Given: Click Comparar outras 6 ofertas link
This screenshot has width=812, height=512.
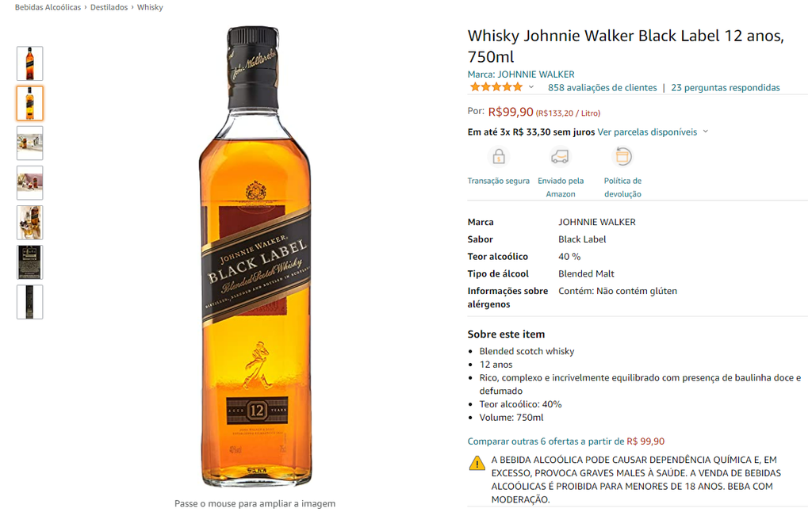Looking at the screenshot, I should click(546, 441).
